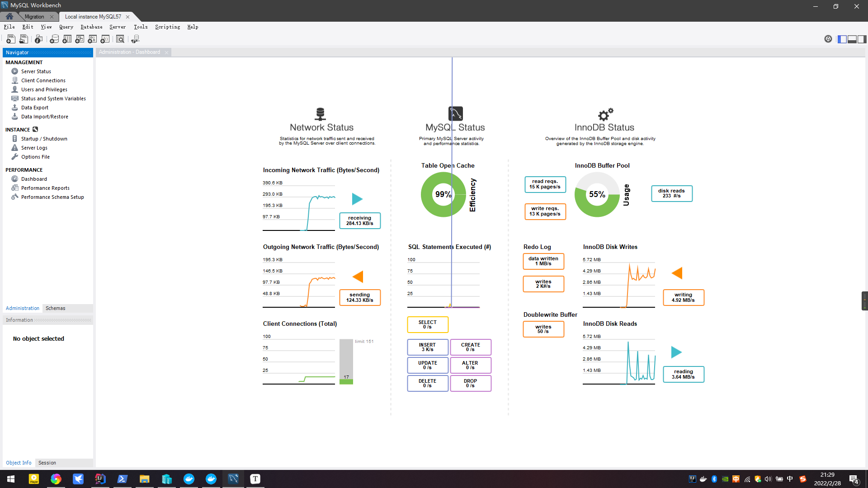Open Typora from the taskbar
Screen dimensions: 868x488
[255, 479]
